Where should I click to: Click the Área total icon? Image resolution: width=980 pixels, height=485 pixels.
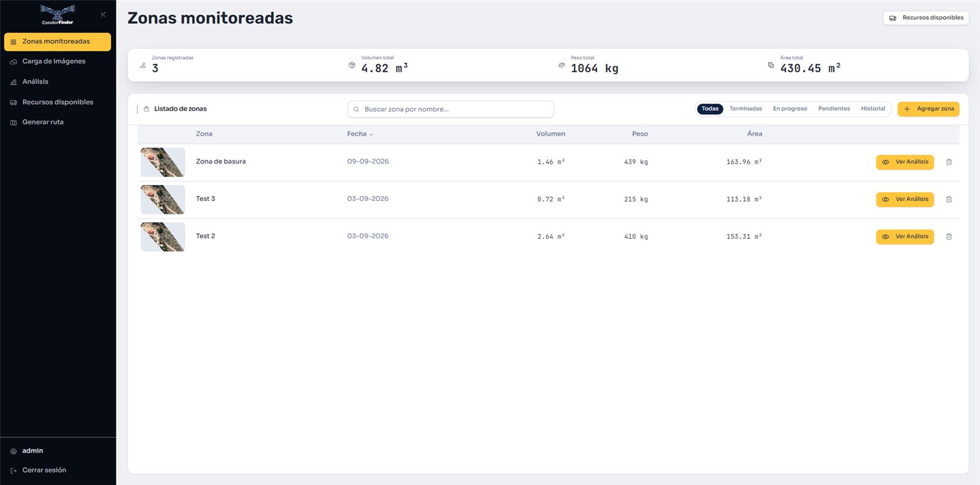[x=771, y=65]
